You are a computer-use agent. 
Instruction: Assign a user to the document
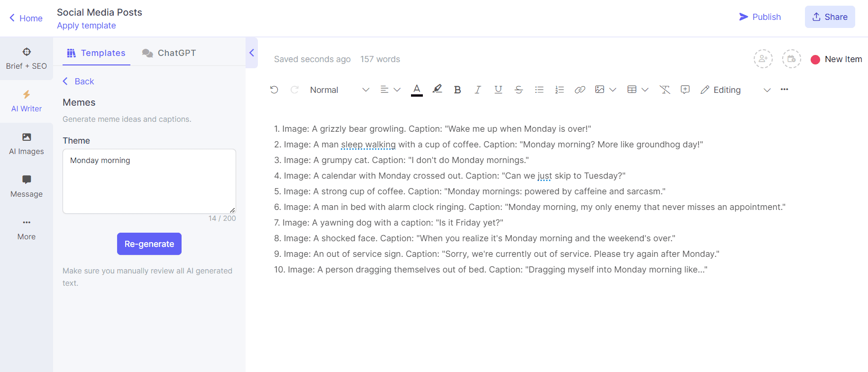pyautogui.click(x=763, y=59)
